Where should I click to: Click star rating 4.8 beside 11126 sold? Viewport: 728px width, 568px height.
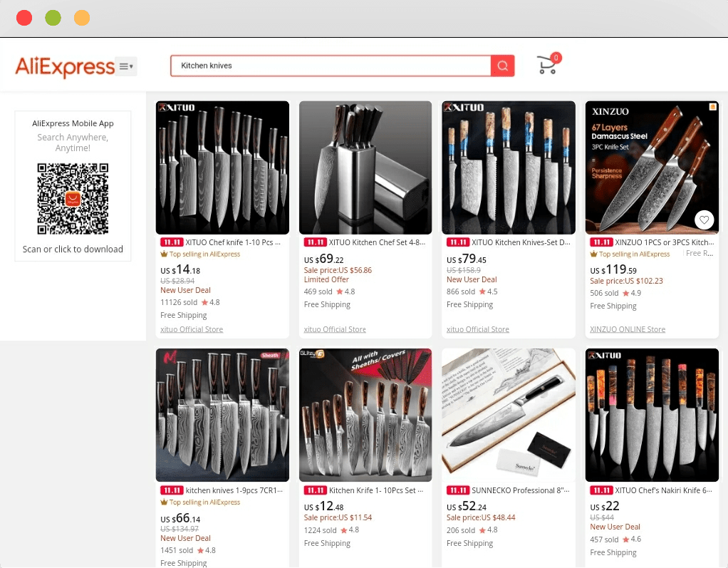[x=210, y=302]
